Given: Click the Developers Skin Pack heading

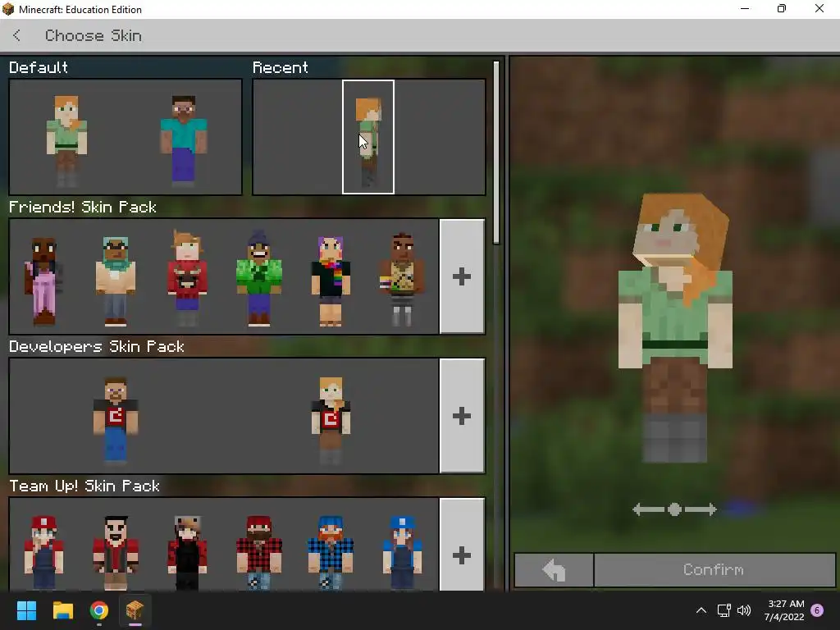Looking at the screenshot, I should point(97,346).
